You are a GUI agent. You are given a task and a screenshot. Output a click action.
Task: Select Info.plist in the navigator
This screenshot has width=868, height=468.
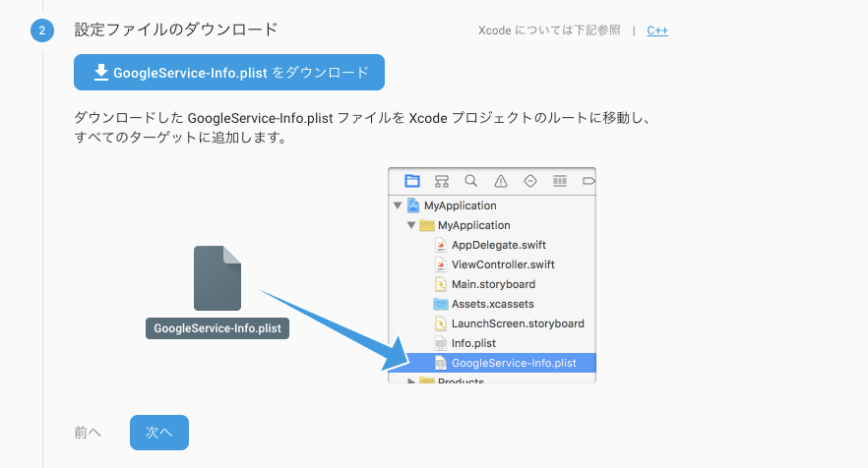(473, 343)
